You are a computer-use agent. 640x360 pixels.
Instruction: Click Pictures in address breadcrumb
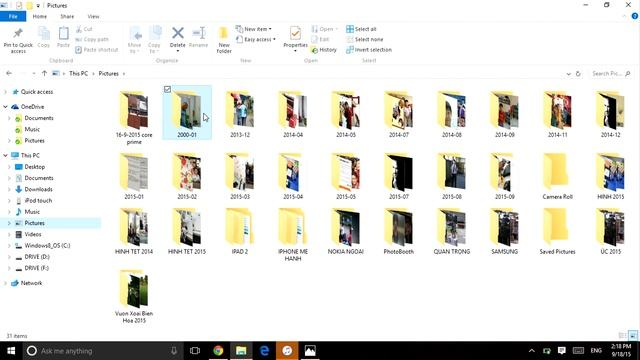pos(109,73)
